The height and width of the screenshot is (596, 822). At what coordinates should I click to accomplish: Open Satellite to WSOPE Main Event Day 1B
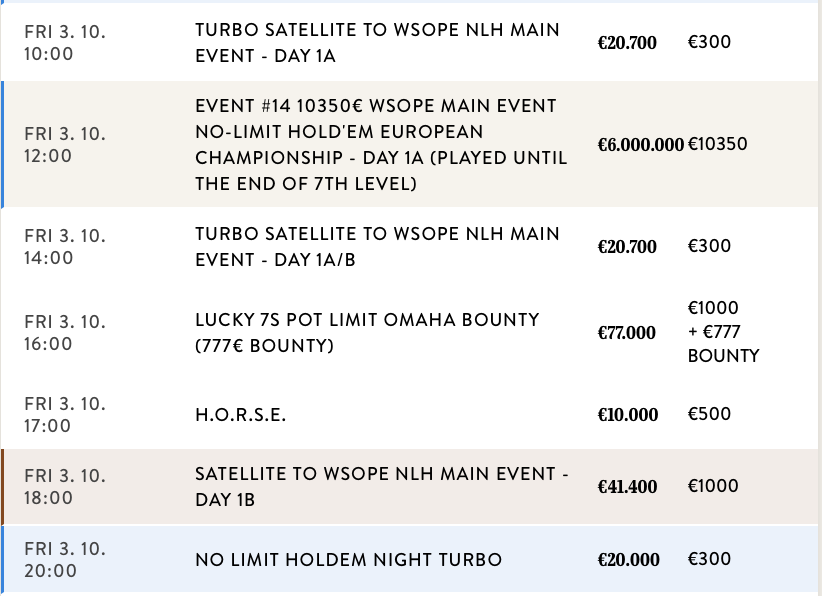click(x=381, y=486)
